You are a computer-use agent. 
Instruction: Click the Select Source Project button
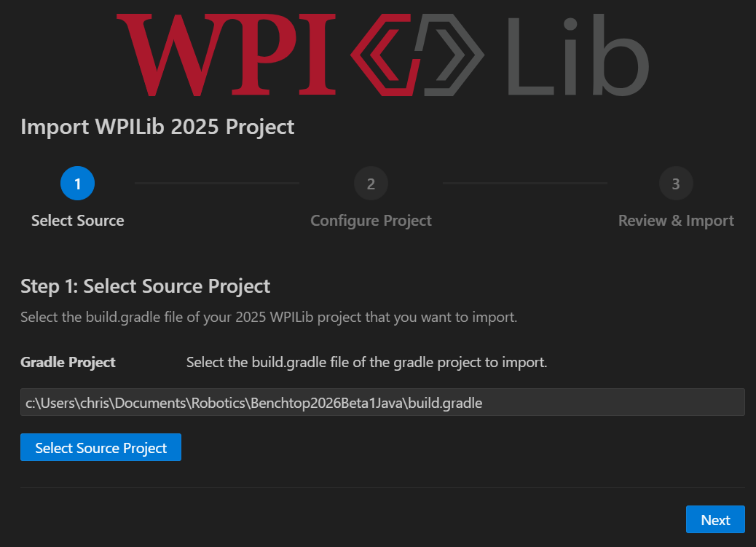(x=101, y=447)
